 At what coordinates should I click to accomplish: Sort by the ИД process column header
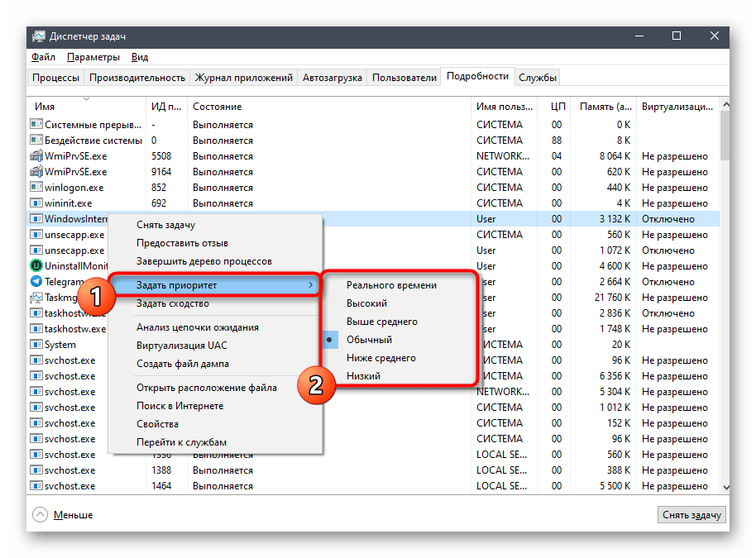point(166,107)
